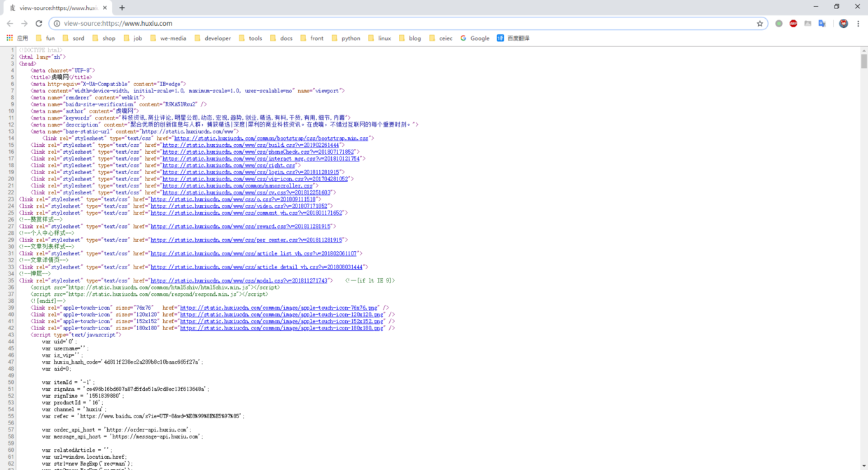Open the phoneCheck.css stylesheet link

click(258, 152)
